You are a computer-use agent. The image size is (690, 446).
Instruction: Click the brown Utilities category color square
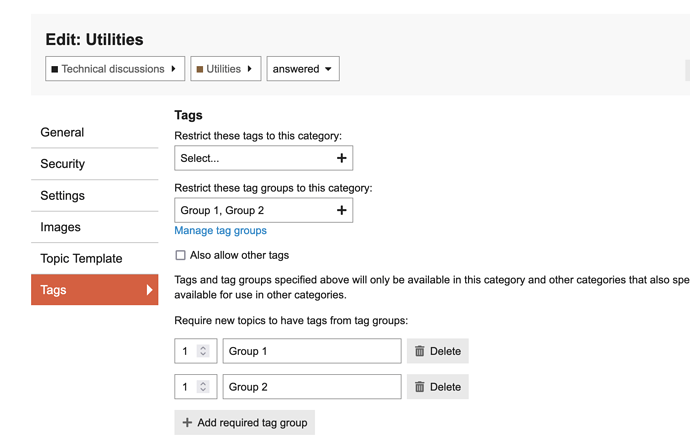point(200,69)
